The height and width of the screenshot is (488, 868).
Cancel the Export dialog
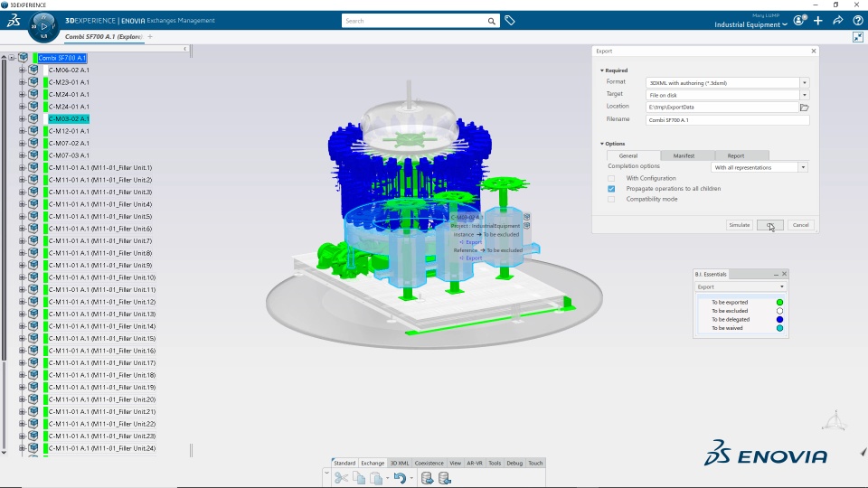[x=800, y=225]
